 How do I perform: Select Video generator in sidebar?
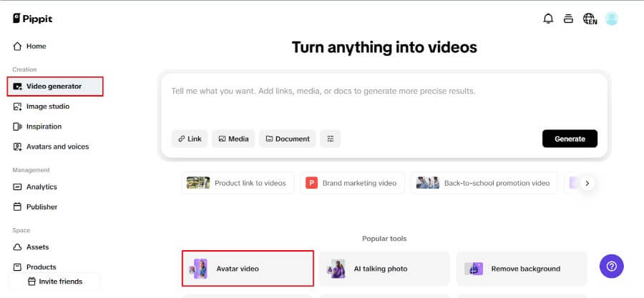[55, 86]
